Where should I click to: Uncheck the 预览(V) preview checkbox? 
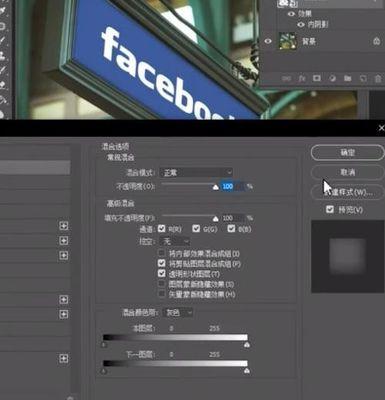tap(330, 209)
